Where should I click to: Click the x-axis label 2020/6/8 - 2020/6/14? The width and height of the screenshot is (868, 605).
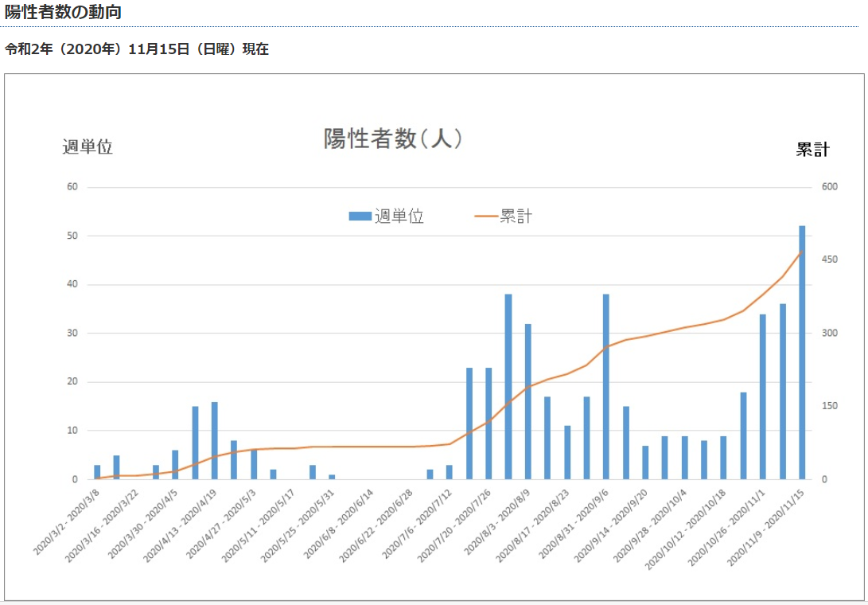click(x=340, y=525)
